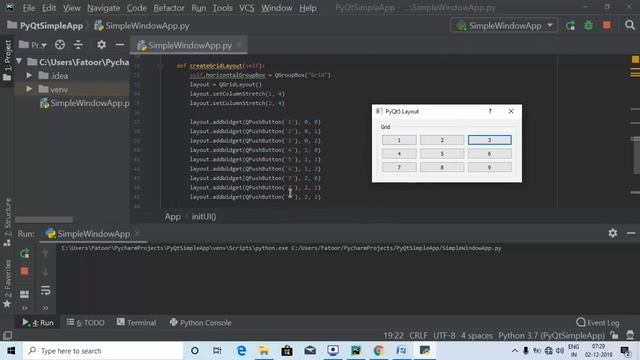Viewport: 640px width, 360px height.
Task: Open the VCS menu
Action: (247, 8)
